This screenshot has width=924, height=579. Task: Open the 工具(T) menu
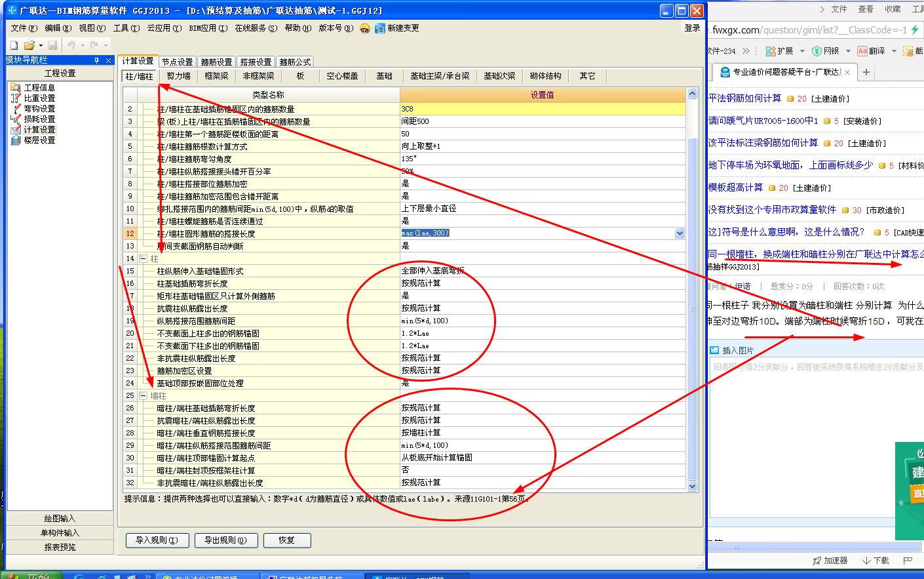[x=126, y=28]
